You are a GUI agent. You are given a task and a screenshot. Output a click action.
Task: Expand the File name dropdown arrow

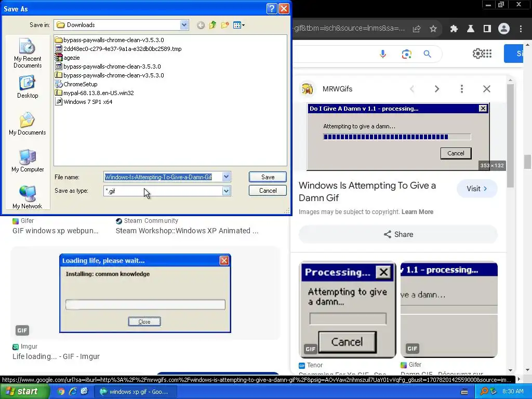(227, 177)
